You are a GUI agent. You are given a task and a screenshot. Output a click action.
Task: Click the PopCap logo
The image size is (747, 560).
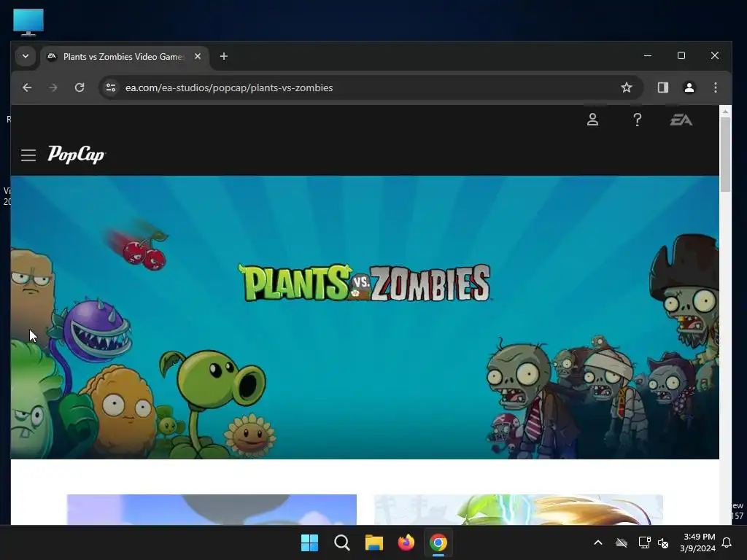point(76,155)
